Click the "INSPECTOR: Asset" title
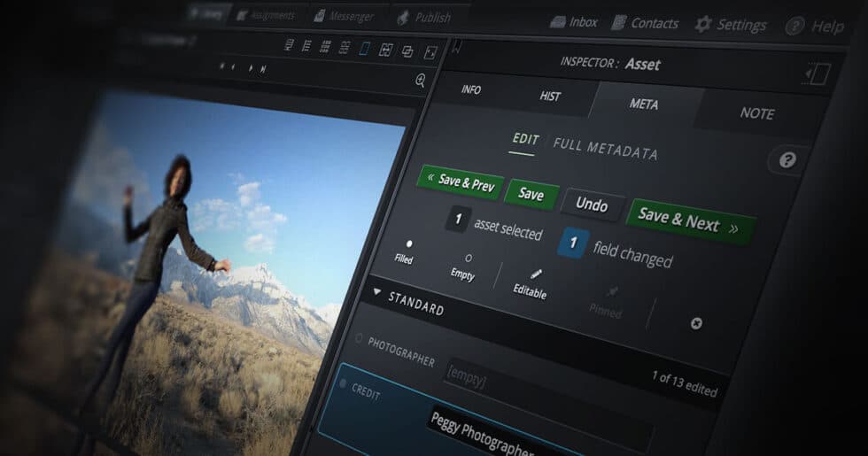The width and height of the screenshot is (868, 456). pyautogui.click(x=610, y=64)
